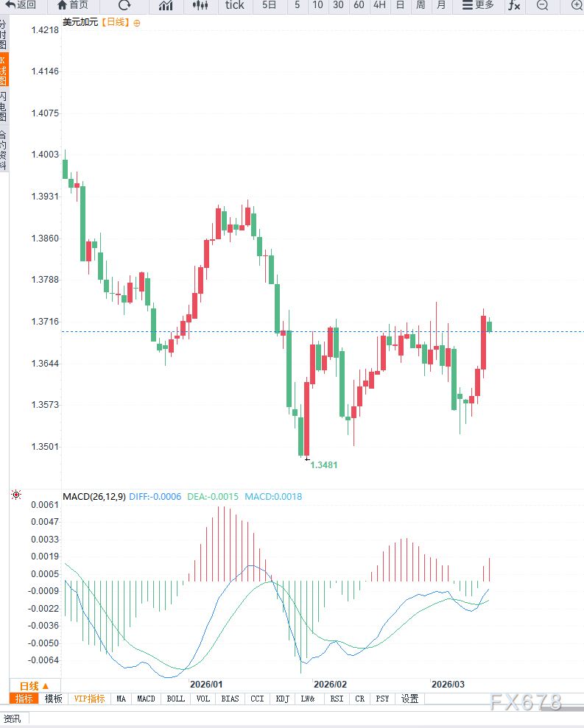Select the tick timeframe
The width and height of the screenshot is (584, 728).
(x=234, y=5)
